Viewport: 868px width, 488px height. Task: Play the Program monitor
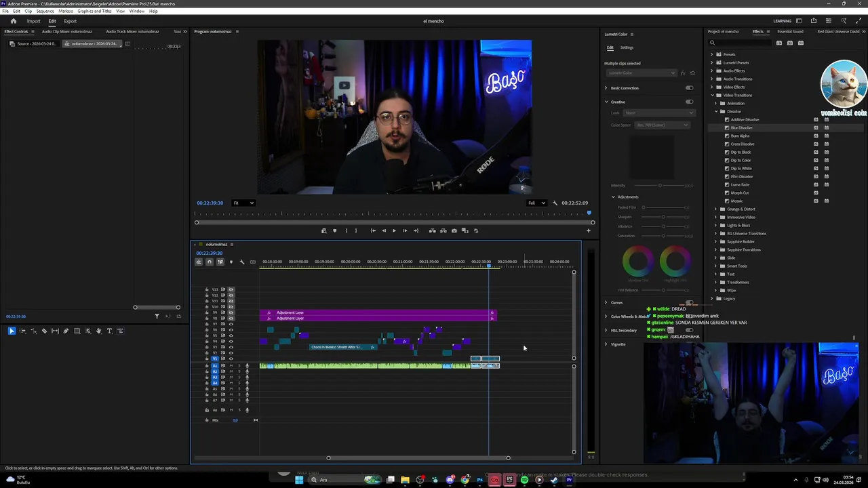(394, 230)
